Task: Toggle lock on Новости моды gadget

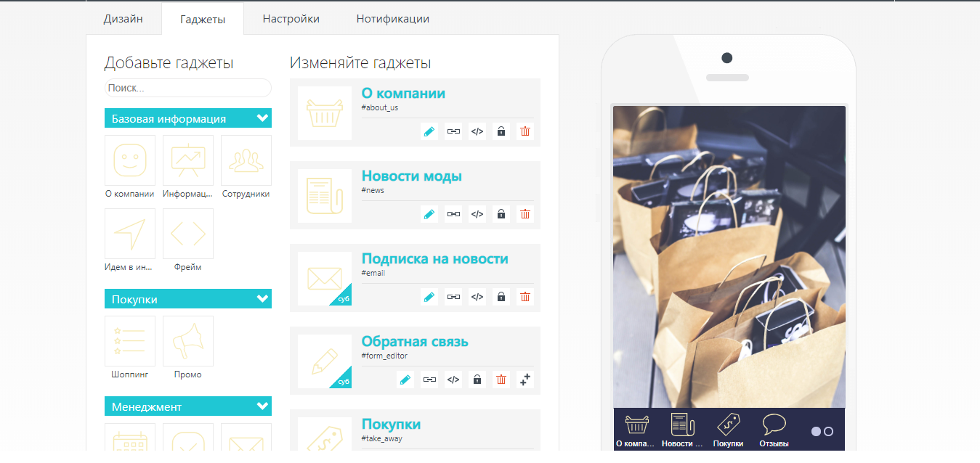Action: [501, 214]
